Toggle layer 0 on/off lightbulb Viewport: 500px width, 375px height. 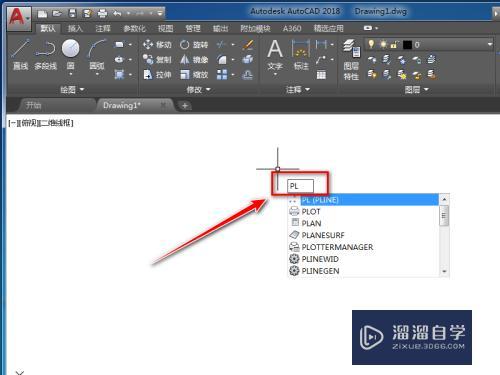[371, 44]
